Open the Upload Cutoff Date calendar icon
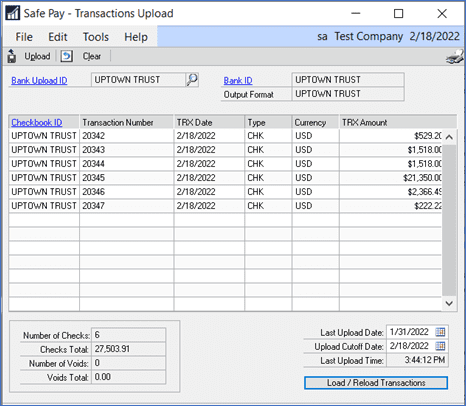The width and height of the screenshot is (466, 406). click(x=440, y=346)
